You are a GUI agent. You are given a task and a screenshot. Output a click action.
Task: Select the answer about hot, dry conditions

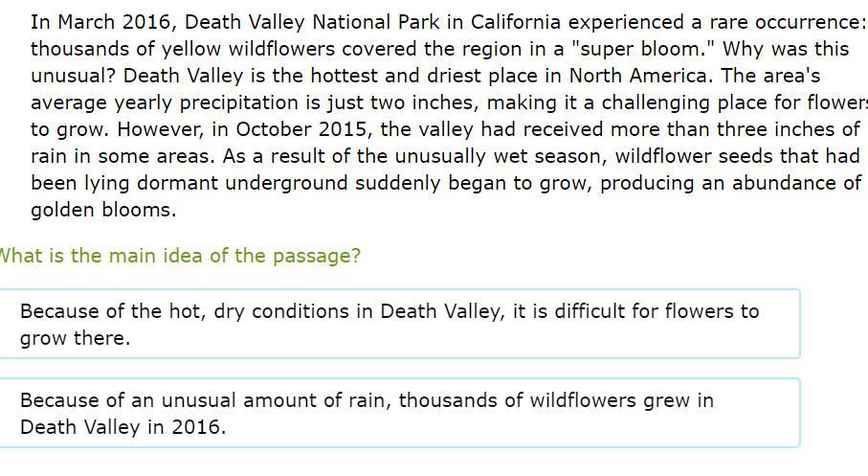[x=398, y=324]
